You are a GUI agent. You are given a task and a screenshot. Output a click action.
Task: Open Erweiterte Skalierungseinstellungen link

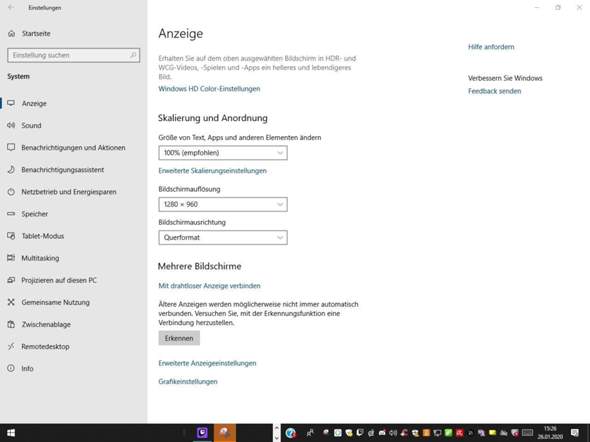212,171
